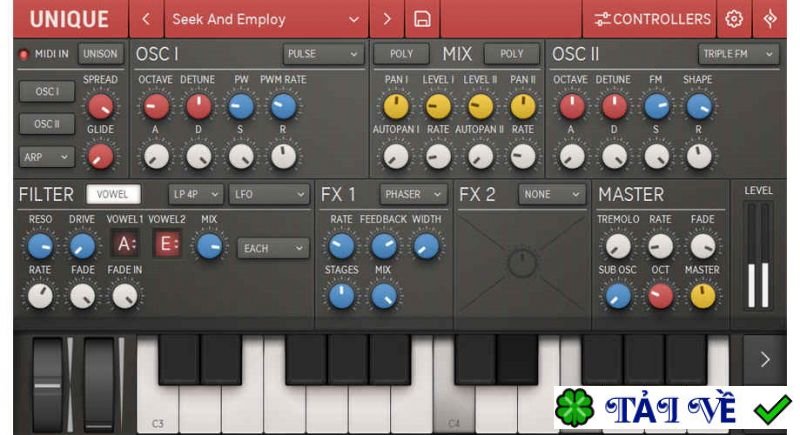
Task: Open the CONTROLLERS panel
Action: pyautogui.click(x=652, y=19)
